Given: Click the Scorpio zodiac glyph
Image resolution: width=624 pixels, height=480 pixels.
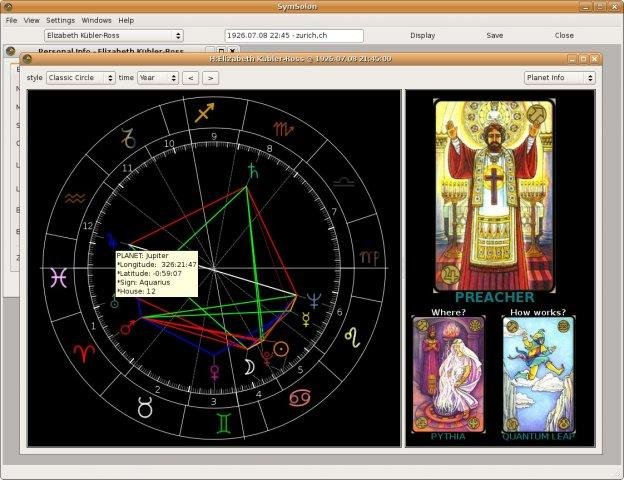Looking at the screenshot, I should point(283,129).
